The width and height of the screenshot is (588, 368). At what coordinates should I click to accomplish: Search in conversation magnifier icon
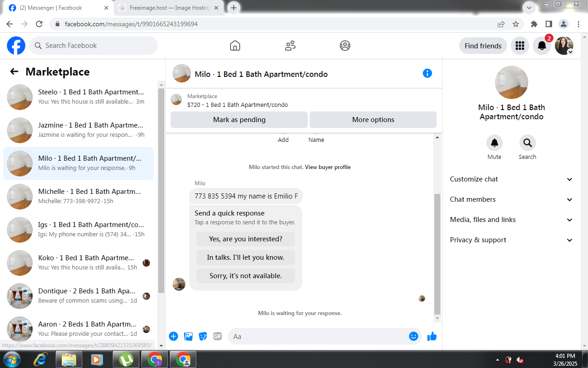click(x=528, y=143)
